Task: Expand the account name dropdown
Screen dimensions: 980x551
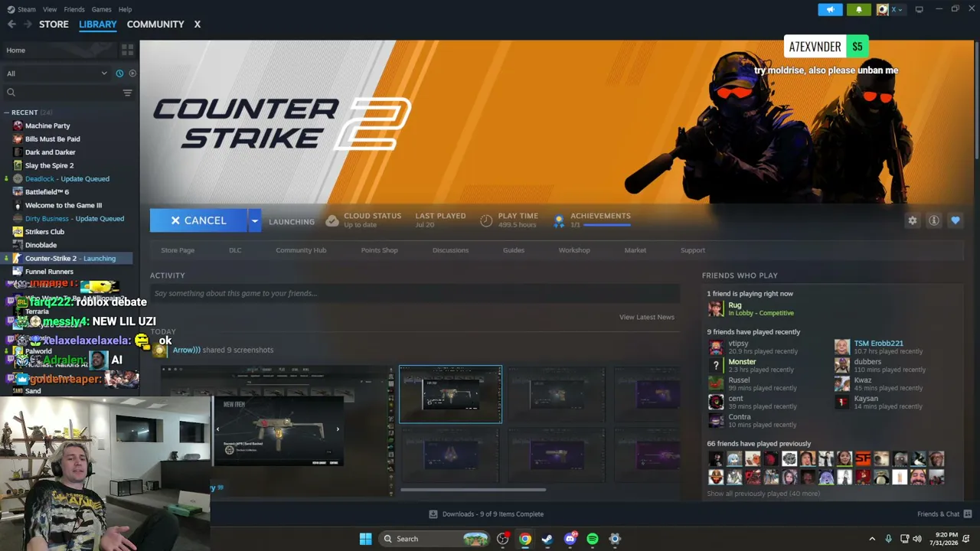Action: [897, 9]
